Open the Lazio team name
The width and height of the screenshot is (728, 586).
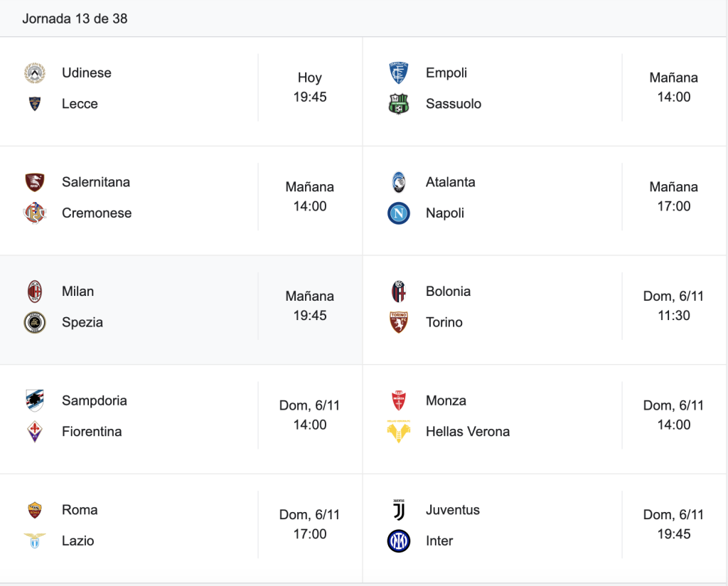click(x=78, y=541)
